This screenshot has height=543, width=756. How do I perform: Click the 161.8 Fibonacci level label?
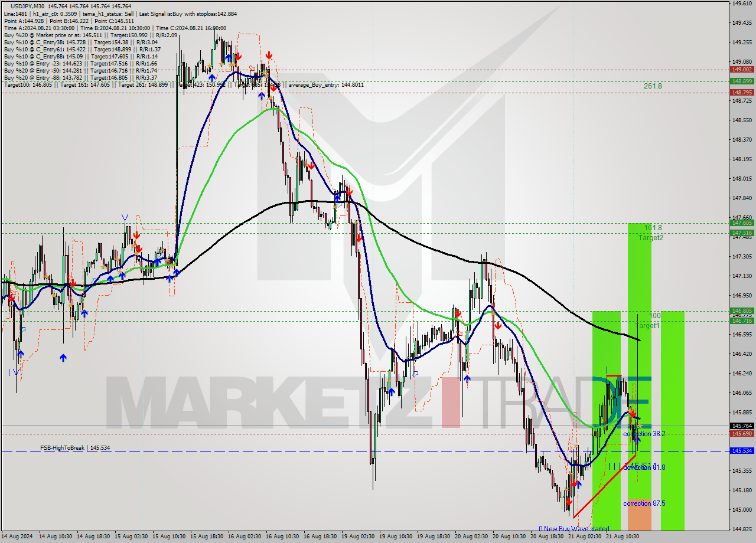pos(653,228)
